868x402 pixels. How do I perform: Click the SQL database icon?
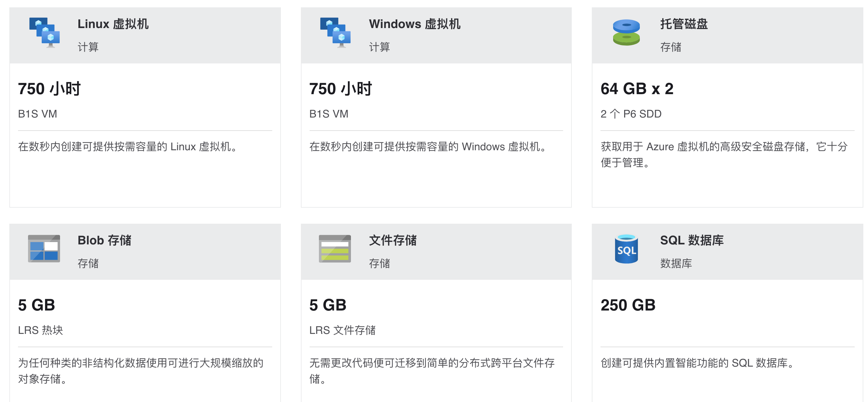[626, 249]
